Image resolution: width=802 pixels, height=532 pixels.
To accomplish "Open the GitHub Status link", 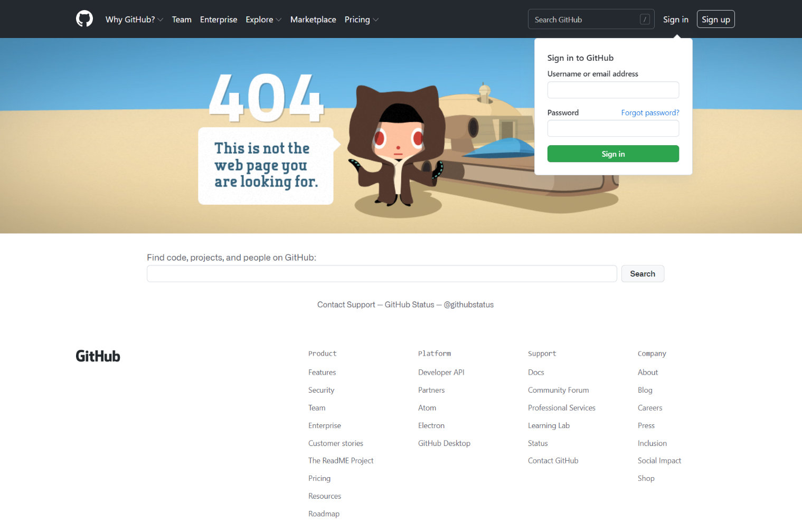I will tap(409, 305).
